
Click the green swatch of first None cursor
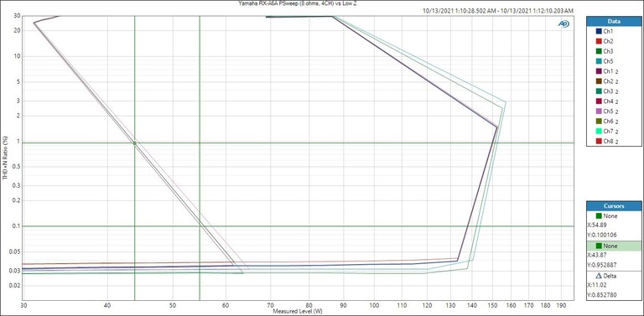[x=598, y=216]
